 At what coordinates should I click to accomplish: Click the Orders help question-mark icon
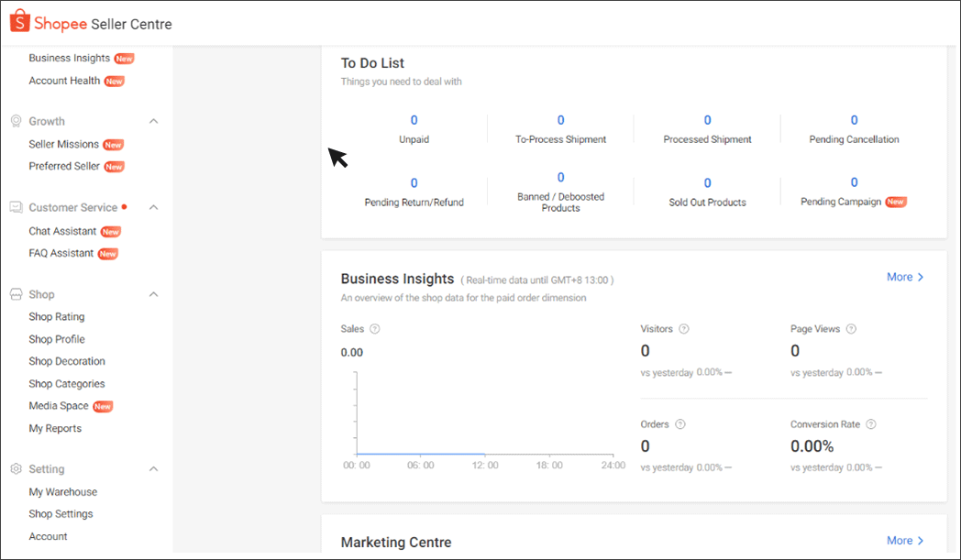(680, 424)
